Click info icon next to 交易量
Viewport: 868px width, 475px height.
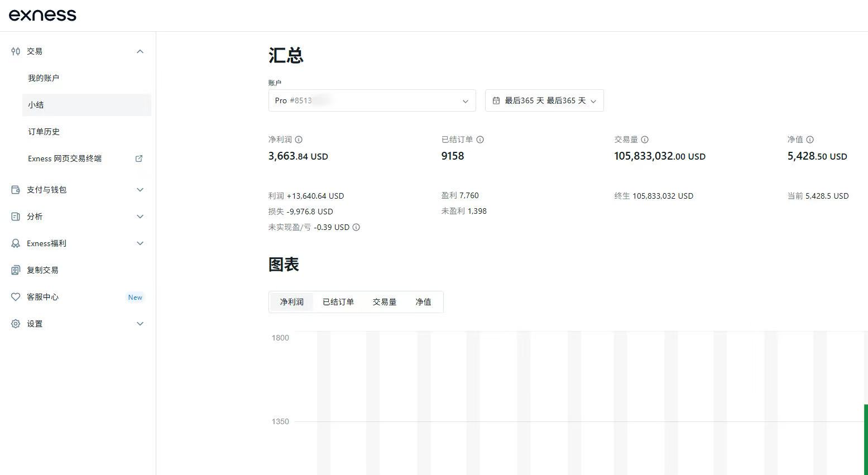tap(645, 140)
